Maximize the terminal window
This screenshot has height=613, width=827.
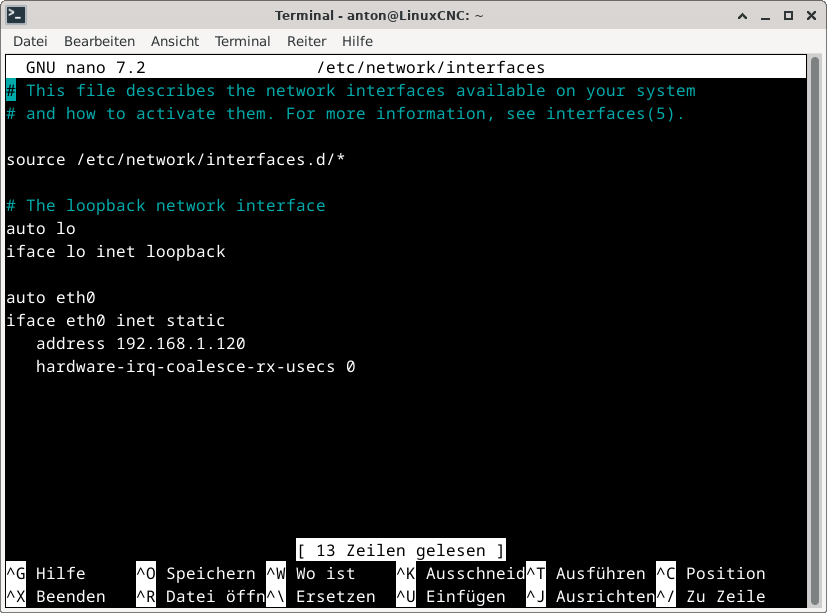[788, 16]
